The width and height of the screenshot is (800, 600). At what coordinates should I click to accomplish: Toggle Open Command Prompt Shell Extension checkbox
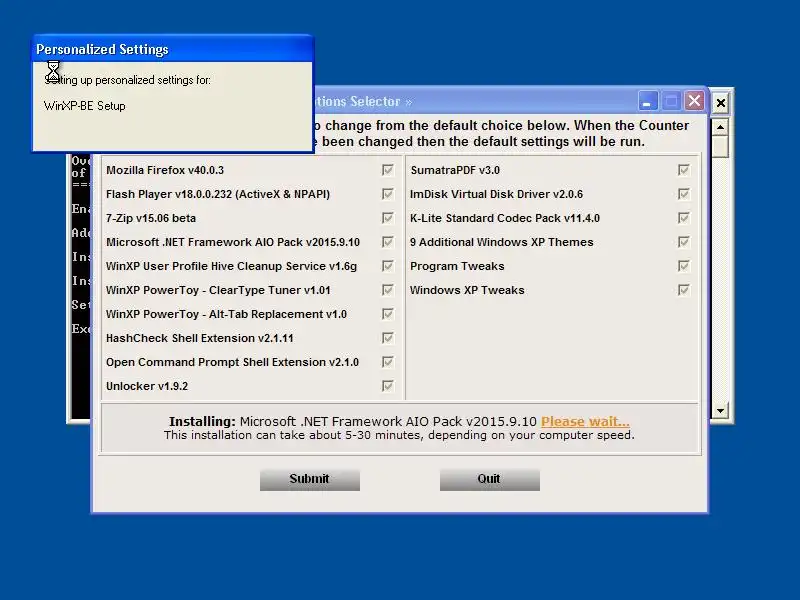[387, 362]
